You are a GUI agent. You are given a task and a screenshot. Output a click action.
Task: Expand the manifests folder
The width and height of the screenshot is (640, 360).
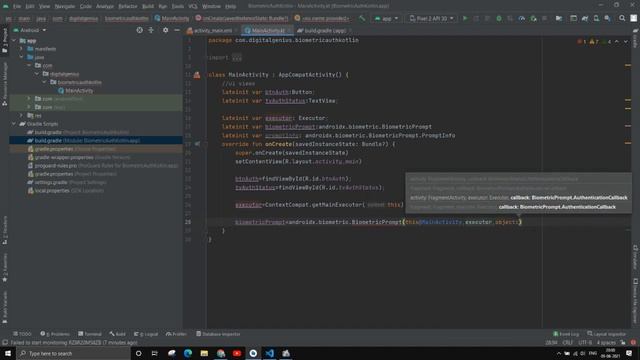[x=22, y=49]
